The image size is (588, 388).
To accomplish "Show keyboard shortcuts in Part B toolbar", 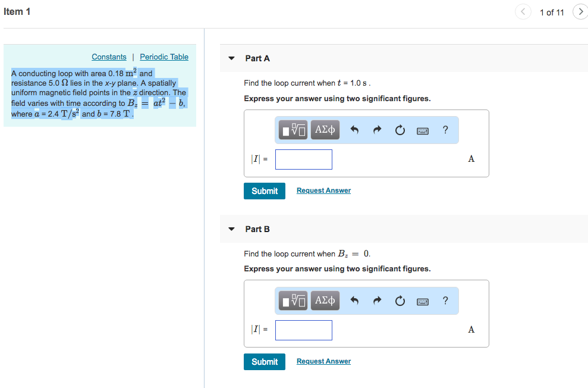I will click(423, 301).
